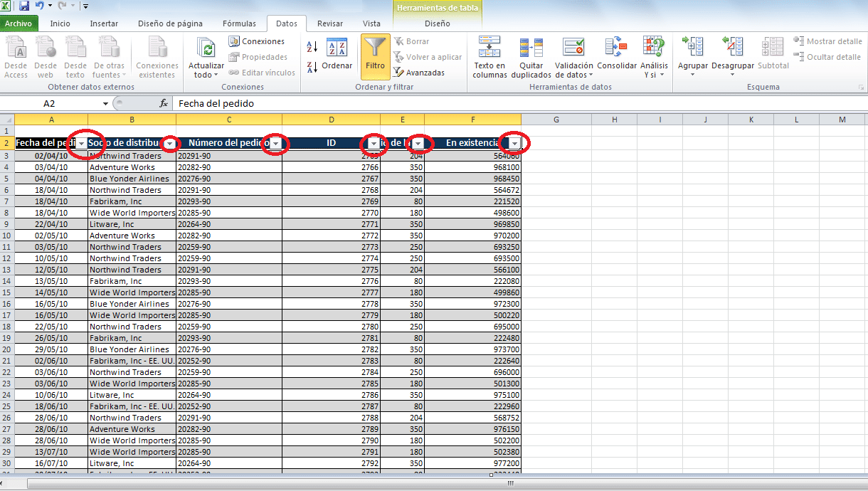Switch to the Fórmulas ribbon tab
This screenshot has height=491, width=868.
[239, 23]
